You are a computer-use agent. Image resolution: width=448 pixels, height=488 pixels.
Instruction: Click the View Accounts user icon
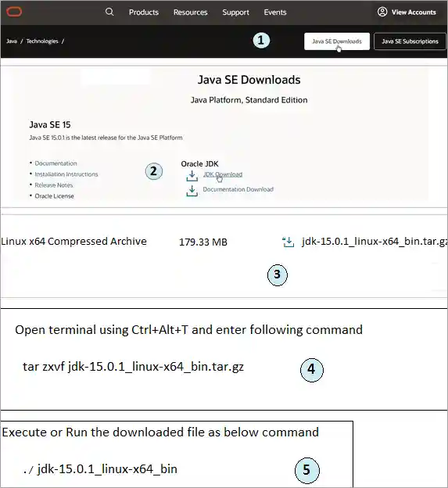[x=382, y=12]
